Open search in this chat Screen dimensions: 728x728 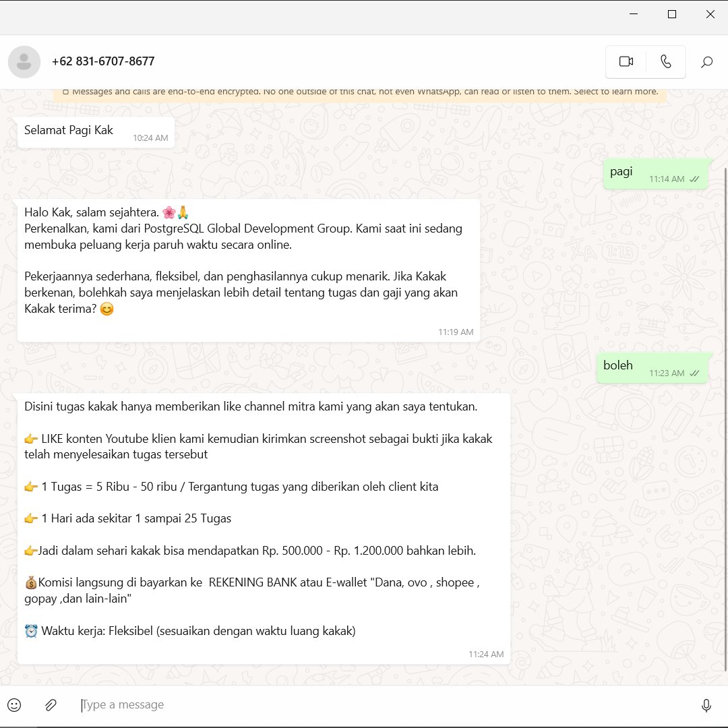(706, 62)
